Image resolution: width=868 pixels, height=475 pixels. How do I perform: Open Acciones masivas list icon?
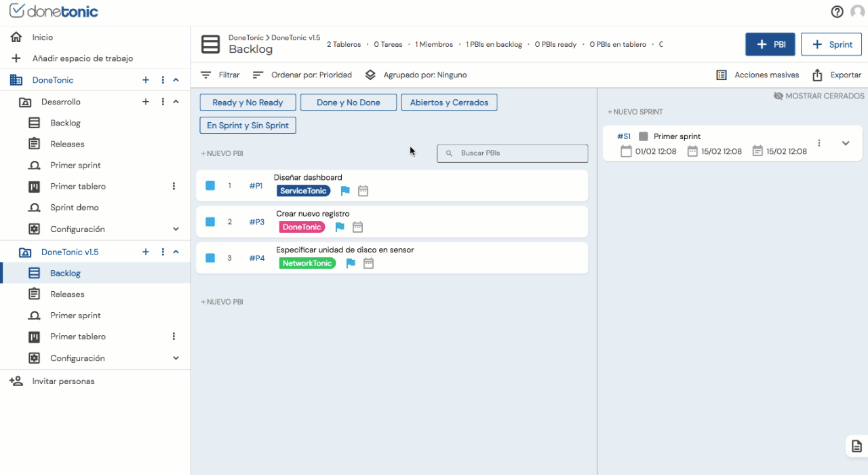[x=722, y=75]
